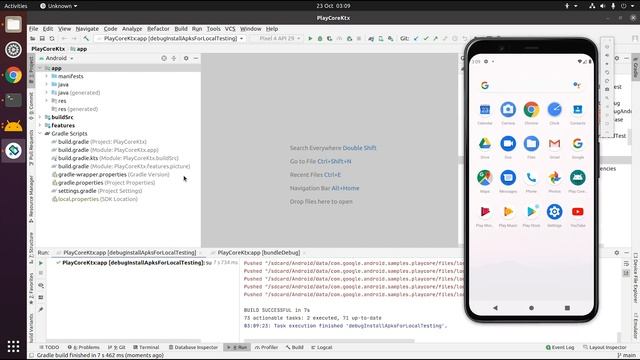
Task: Tap the emulator Back navigation button
Action: click(495, 308)
